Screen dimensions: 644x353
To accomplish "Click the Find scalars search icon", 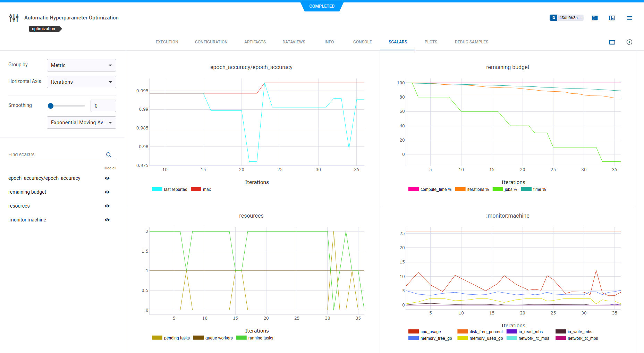I will coord(109,155).
